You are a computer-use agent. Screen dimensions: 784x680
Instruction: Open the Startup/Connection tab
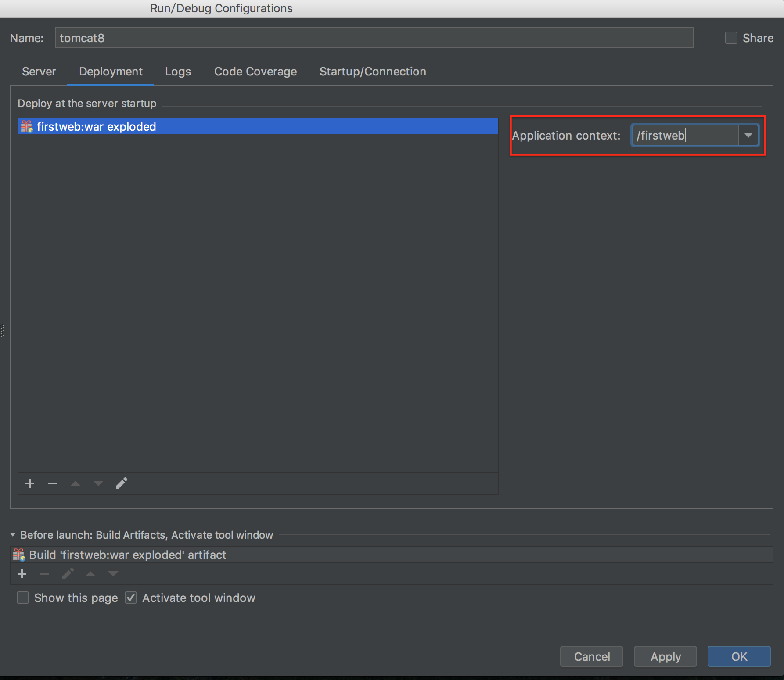coord(373,72)
